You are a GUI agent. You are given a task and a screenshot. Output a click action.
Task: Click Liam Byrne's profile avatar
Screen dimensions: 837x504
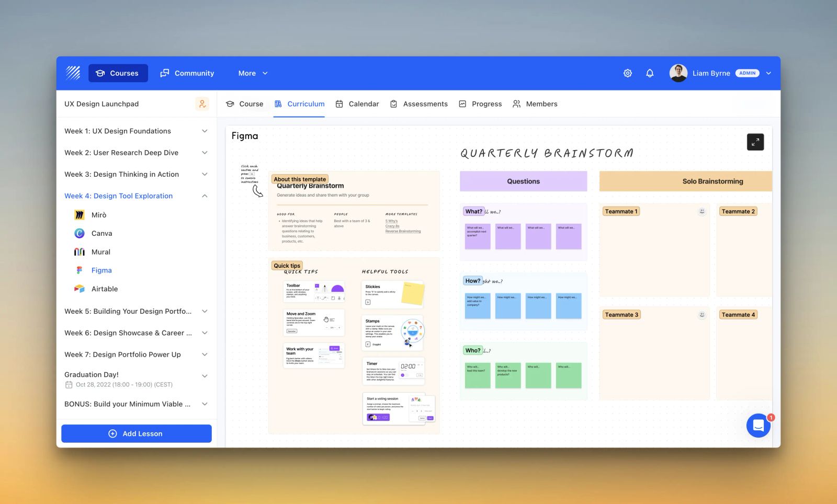coord(678,73)
